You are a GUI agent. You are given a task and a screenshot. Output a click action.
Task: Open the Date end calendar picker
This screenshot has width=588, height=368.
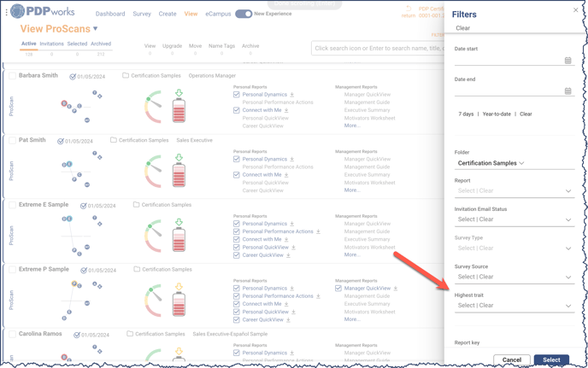click(x=567, y=91)
